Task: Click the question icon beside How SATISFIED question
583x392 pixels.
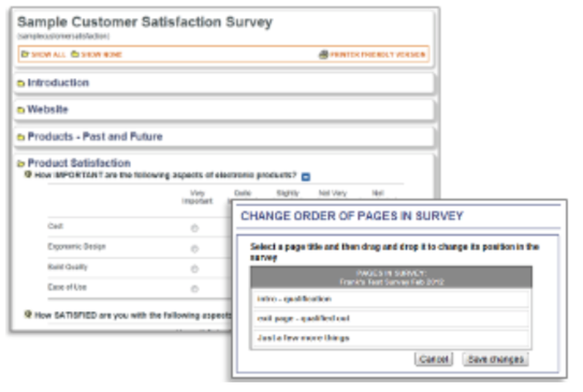Action: click(28, 314)
